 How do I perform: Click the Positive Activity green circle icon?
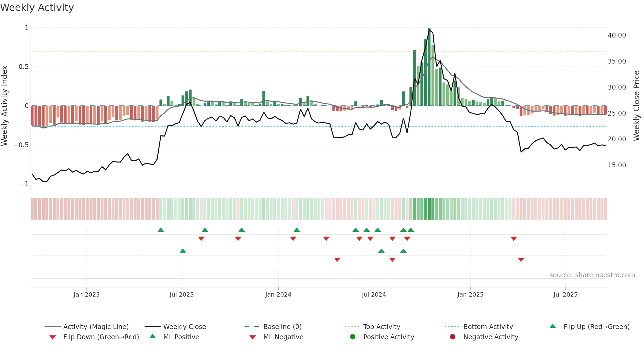[x=353, y=337]
